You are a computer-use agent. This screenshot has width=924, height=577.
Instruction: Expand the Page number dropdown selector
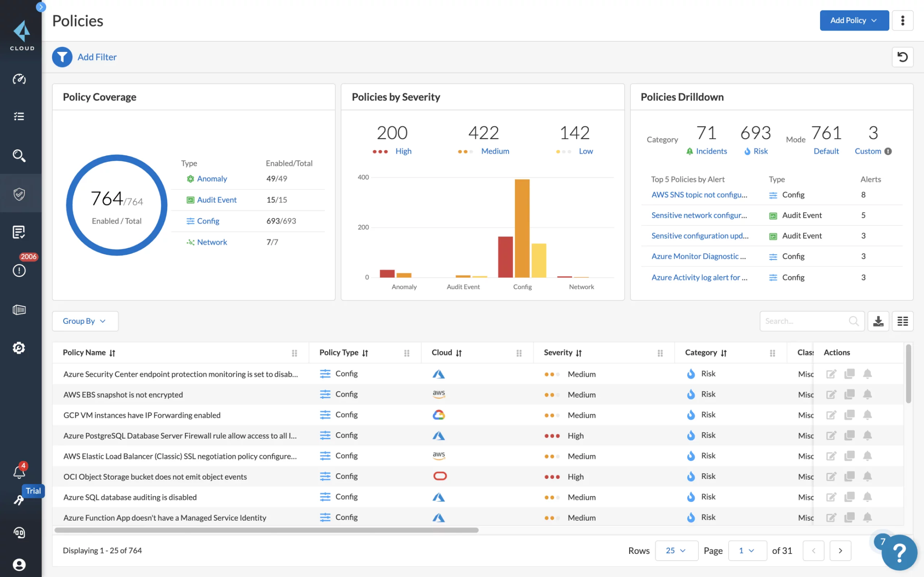tap(745, 550)
